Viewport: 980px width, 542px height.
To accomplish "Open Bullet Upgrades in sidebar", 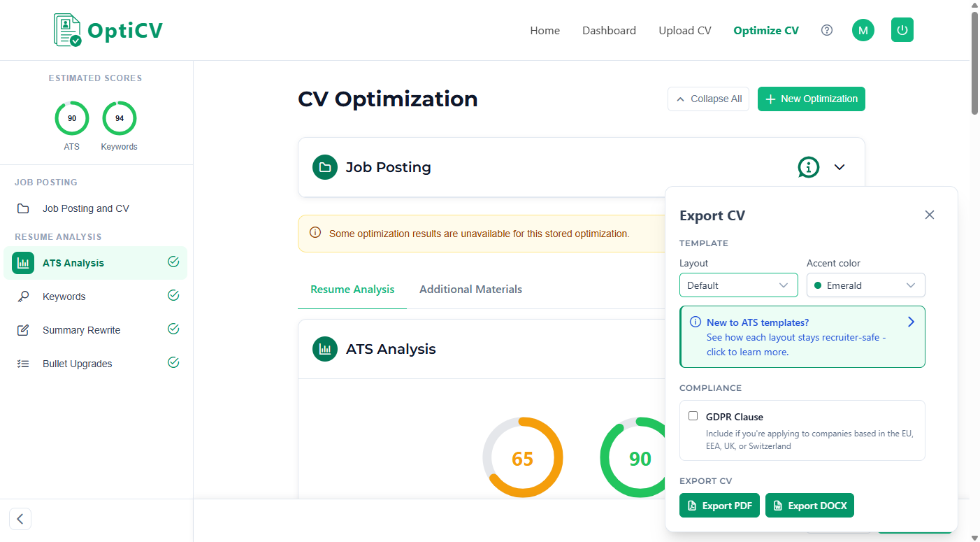I will 95,364.
